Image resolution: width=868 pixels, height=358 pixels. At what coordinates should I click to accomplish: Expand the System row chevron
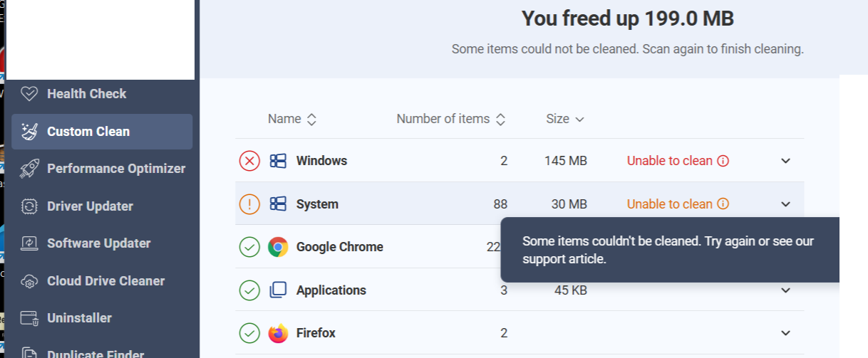tap(785, 204)
